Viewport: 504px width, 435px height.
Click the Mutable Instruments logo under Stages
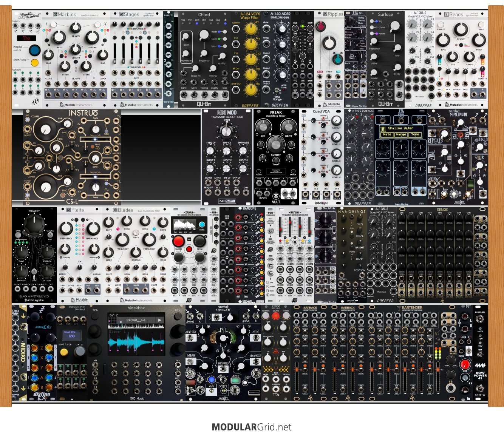137,105
